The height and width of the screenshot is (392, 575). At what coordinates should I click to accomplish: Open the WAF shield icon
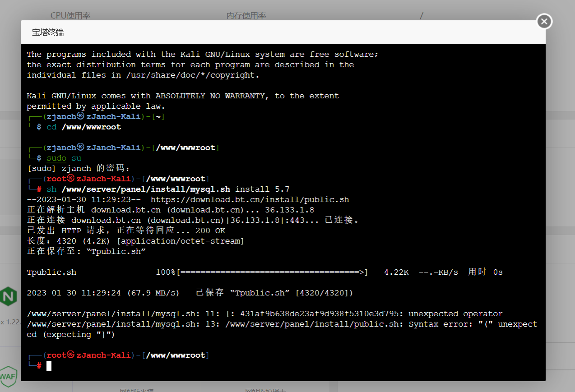tap(9, 377)
